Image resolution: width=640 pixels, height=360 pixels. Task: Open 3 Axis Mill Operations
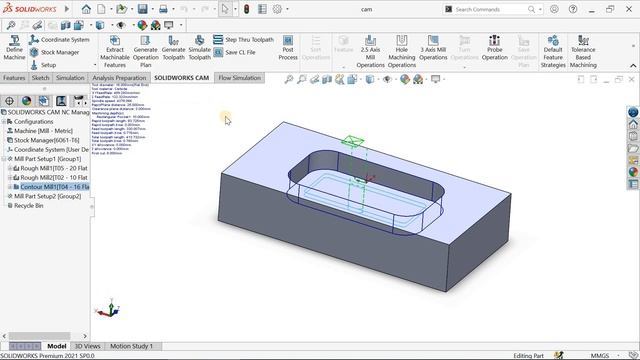click(433, 48)
